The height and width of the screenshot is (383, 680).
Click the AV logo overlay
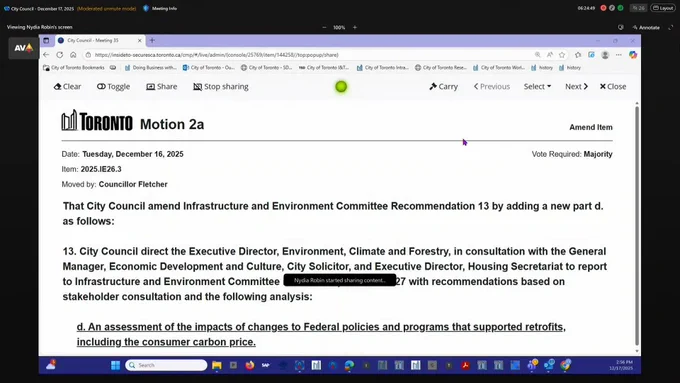tap(23, 48)
